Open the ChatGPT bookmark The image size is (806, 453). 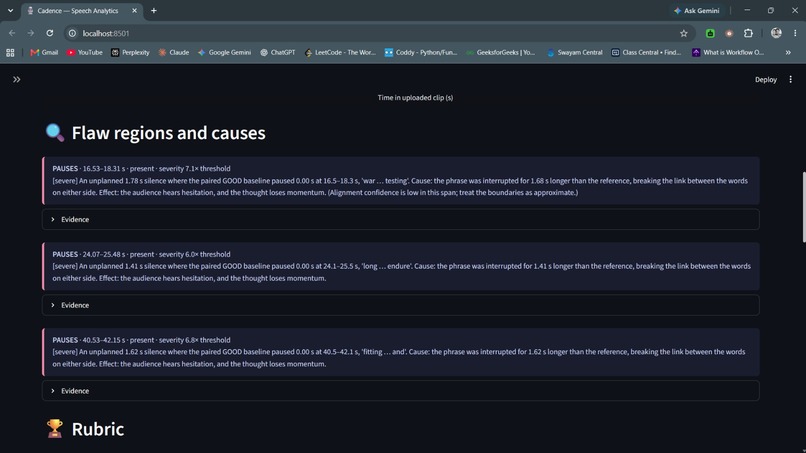pos(278,52)
